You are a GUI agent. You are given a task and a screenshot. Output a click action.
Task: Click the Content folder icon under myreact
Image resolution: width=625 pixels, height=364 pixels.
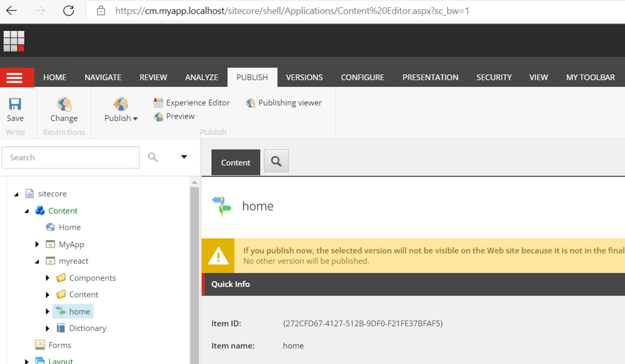(61, 294)
